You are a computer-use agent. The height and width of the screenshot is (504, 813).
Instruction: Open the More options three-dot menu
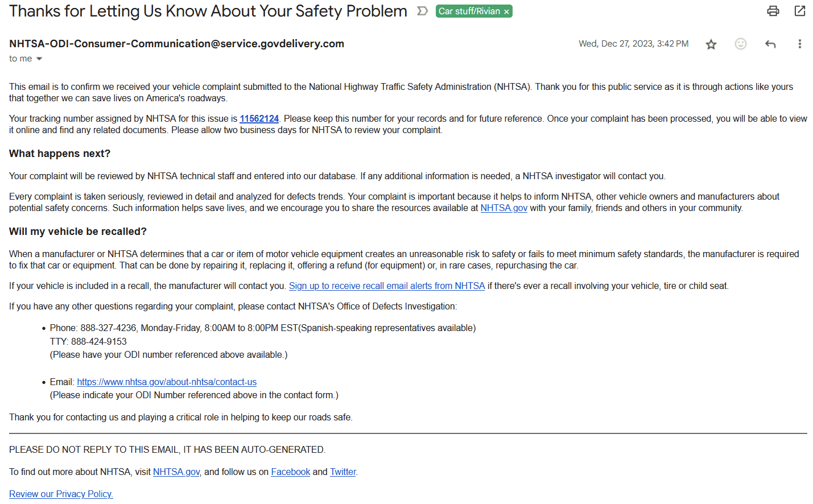click(x=799, y=44)
